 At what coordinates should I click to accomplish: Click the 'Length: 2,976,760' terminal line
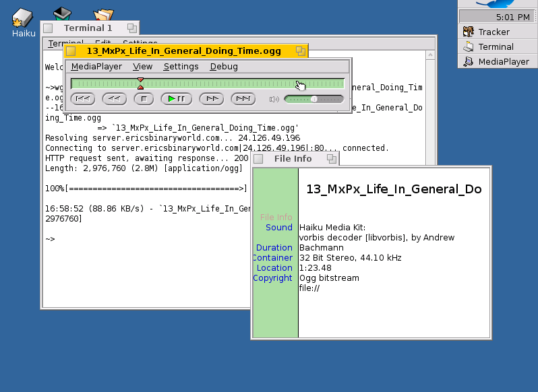pyautogui.click(x=144, y=168)
